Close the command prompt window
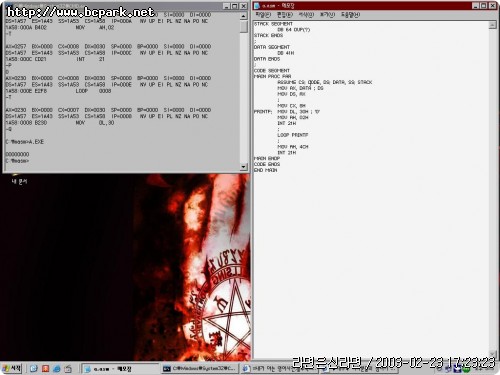Image resolution: width=500 pixels, height=375 pixels. 243,6
